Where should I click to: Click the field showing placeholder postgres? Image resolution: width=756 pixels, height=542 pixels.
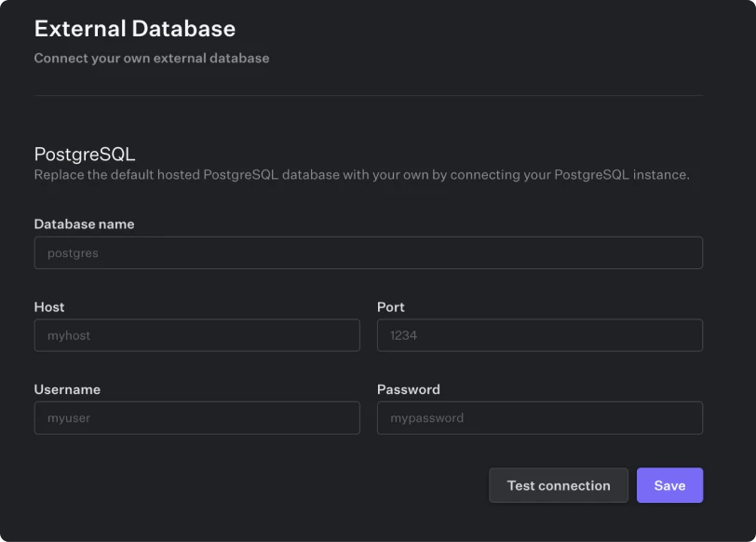369,252
